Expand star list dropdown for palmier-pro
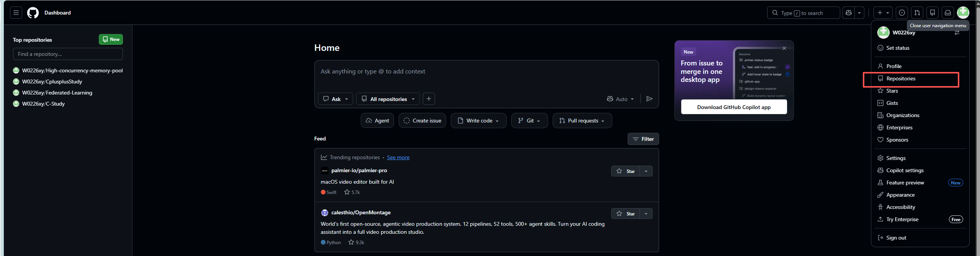980x256 pixels. pos(646,171)
